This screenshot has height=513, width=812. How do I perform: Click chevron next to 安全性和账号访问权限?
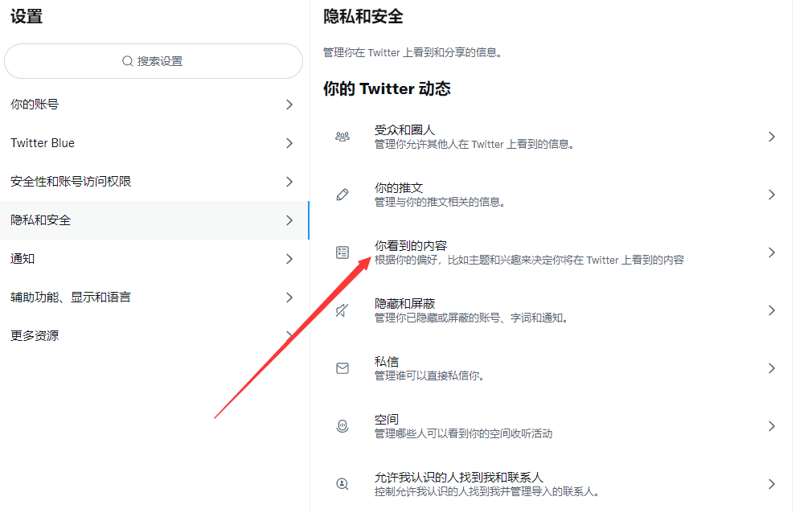tap(289, 182)
